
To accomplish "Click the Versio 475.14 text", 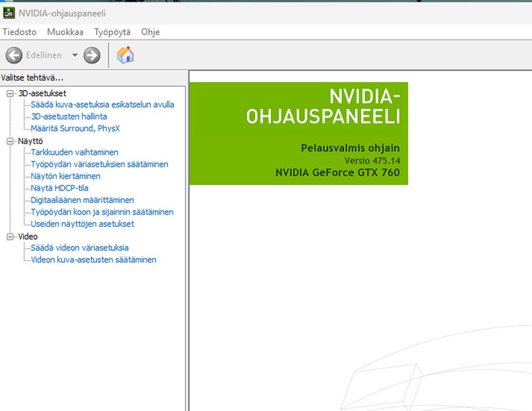I will [x=372, y=161].
